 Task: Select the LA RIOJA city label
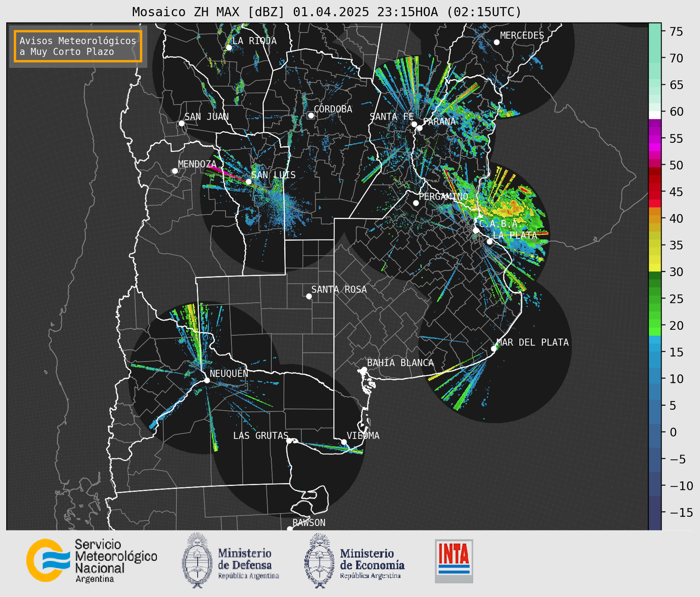(x=254, y=41)
